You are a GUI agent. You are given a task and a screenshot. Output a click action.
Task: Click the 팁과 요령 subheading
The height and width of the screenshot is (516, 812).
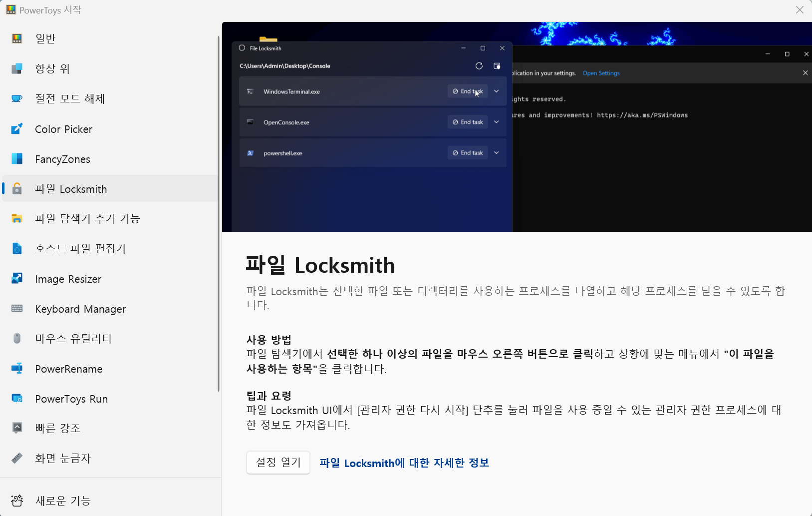(x=269, y=396)
